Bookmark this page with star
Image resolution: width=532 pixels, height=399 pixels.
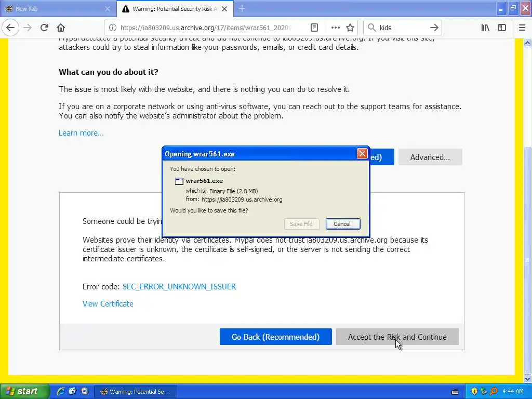tap(350, 28)
